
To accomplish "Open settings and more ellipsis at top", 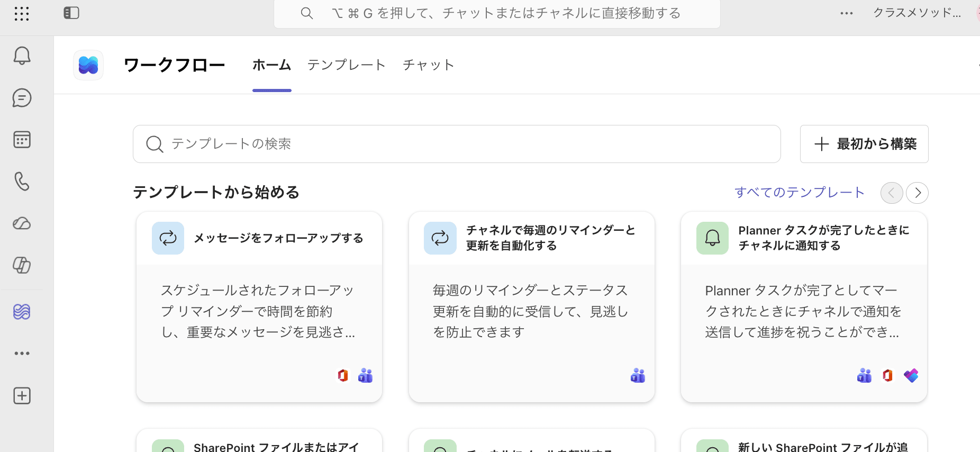I will pyautogui.click(x=847, y=13).
